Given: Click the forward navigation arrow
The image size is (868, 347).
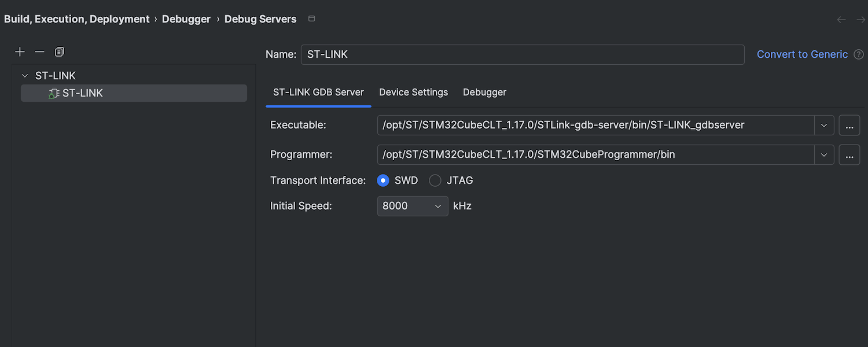Looking at the screenshot, I should click(x=860, y=20).
